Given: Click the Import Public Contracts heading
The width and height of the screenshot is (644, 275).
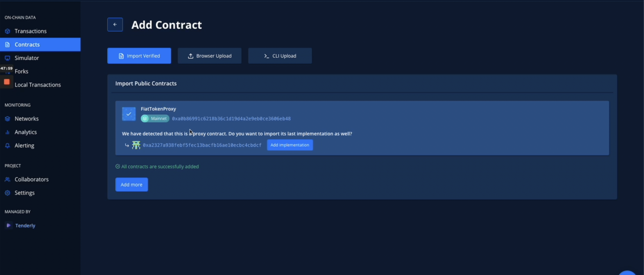Looking at the screenshot, I should pyautogui.click(x=146, y=83).
